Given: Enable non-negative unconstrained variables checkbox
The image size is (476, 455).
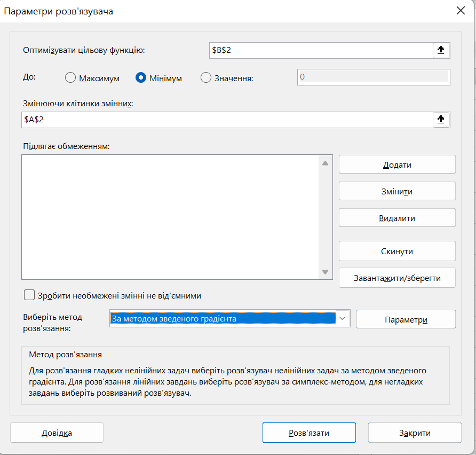Looking at the screenshot, I should [x=29, y=295].
